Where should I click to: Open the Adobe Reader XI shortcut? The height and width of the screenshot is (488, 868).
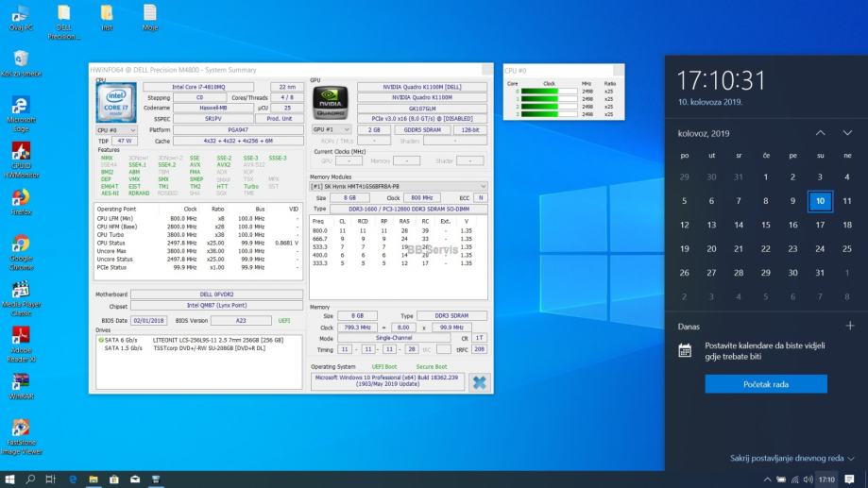point(21,336)
